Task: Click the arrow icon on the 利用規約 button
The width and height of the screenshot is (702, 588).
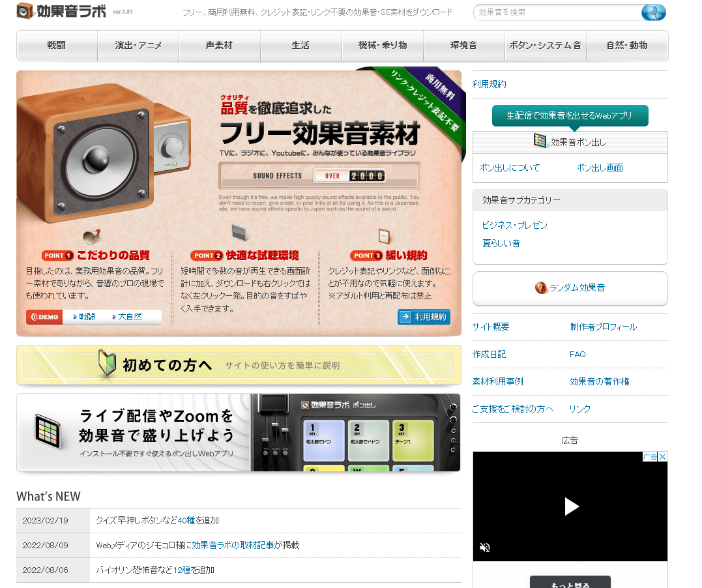Action: pyautogui.click(x=406, y=317)
